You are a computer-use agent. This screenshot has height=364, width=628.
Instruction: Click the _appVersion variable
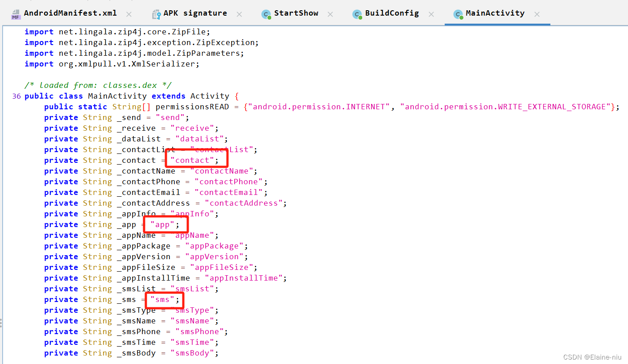coord(144,256)
